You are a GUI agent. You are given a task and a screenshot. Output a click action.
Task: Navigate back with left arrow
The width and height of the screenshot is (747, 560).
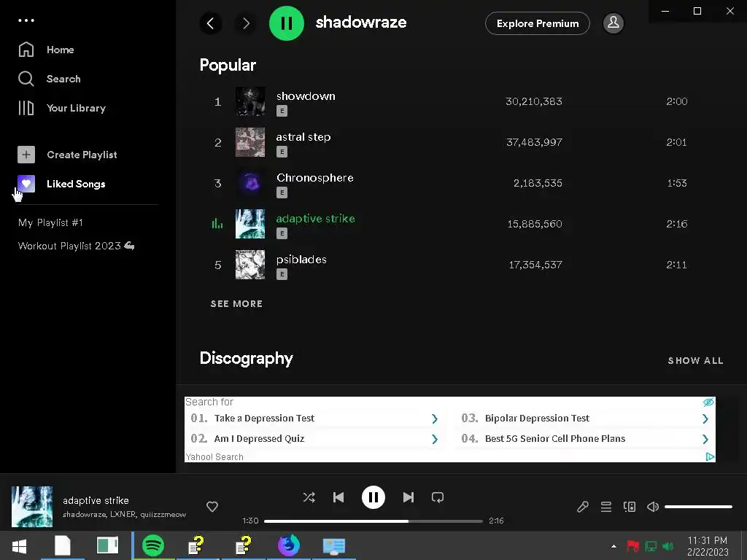pyautogui.click(x=211, y=23)
